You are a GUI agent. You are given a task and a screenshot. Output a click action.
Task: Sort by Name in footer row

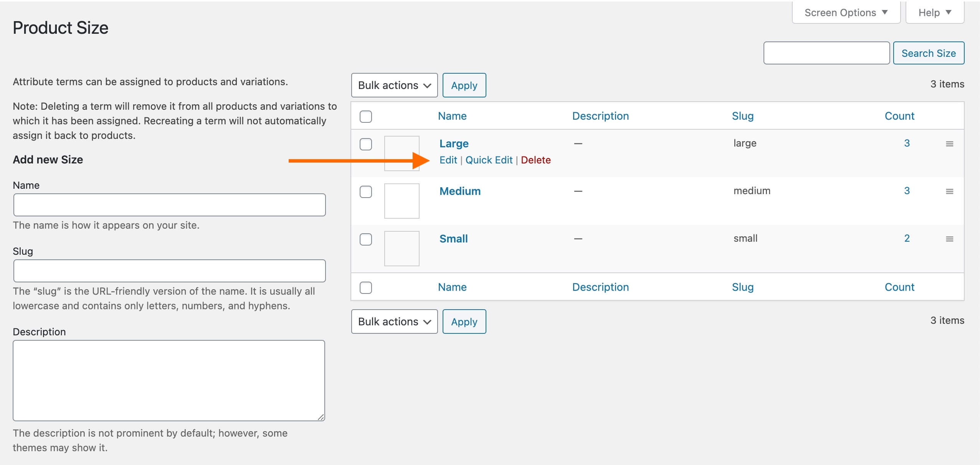tap(452, 287)
